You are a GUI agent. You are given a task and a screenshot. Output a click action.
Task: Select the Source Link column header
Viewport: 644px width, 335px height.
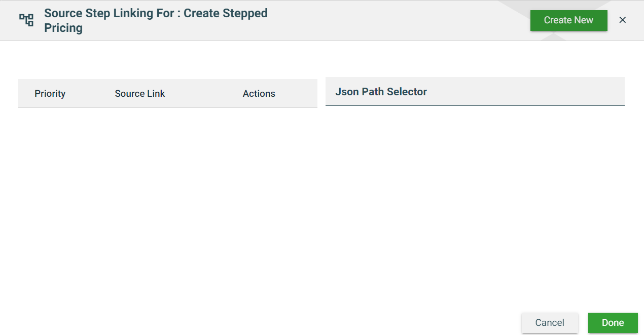click(140, 94)
